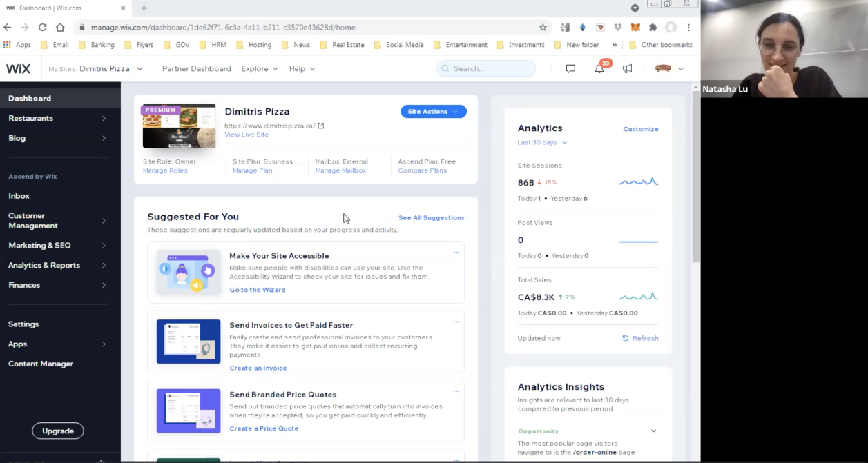Image resolution: width=868 pixels, height=463 pixels.
Task: Open See All Suggestions link
Action: pyautogui.click(x=432, y=217)
